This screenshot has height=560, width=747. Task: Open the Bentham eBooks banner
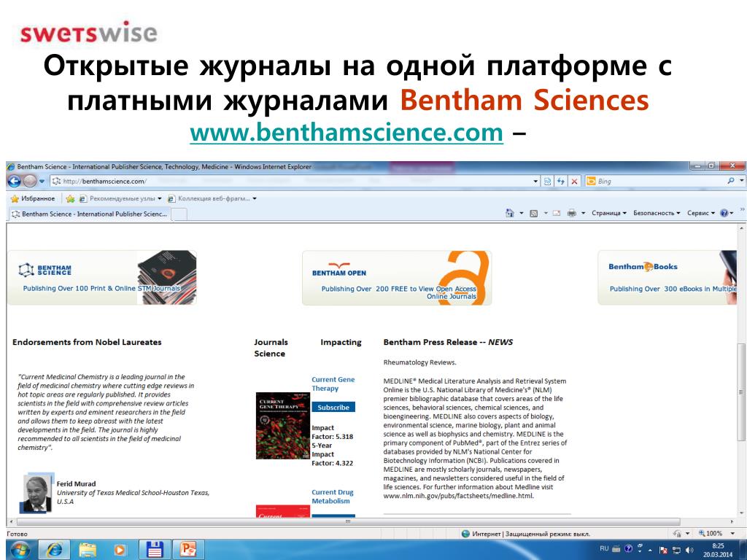pos(667,278)
